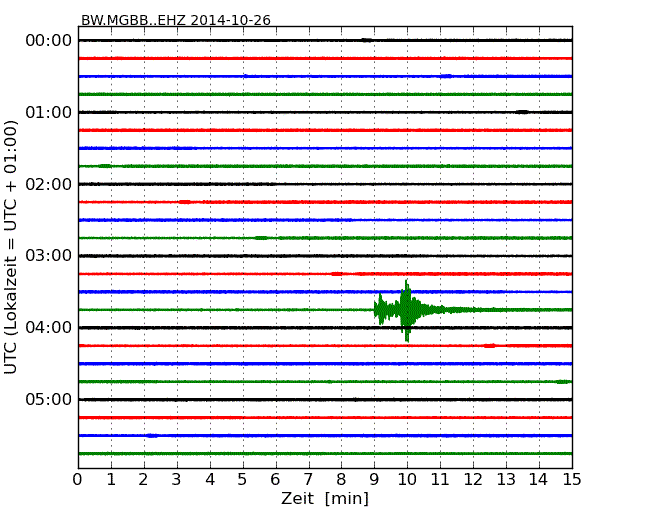Click x-axis tick label 11
The height and width of the screenshot is (520, 650).
tap(440, 480)
